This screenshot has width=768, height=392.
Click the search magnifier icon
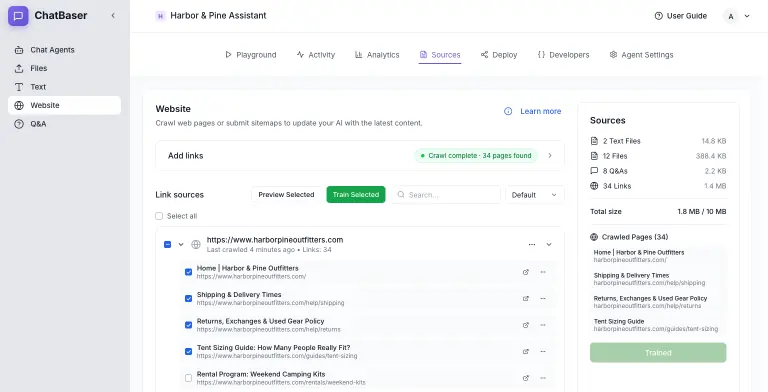click(x=401, y=195)
